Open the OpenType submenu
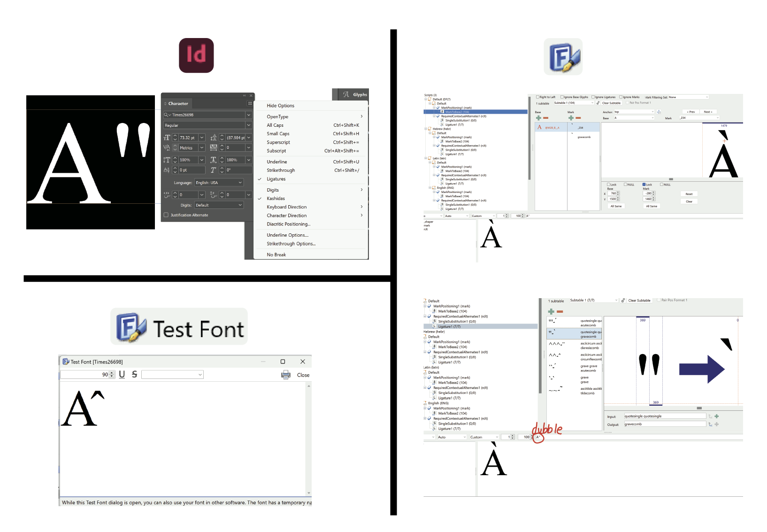The height and width of the screenshot is (532, 767). pyautogui.click(x=310, y=117)
